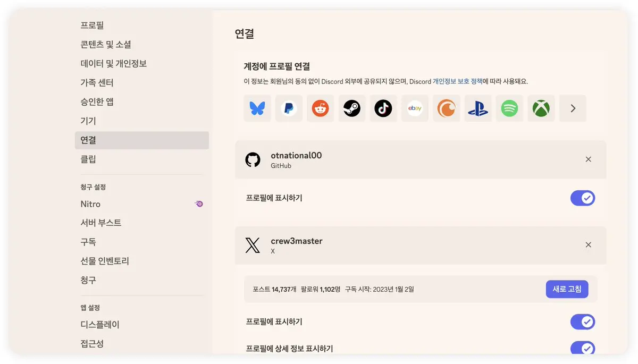This screenshot has width=638, height=364.
Task: Toggle 프로필에 상세 정보 표시하기 switch
Action: [x=583, y=348]
